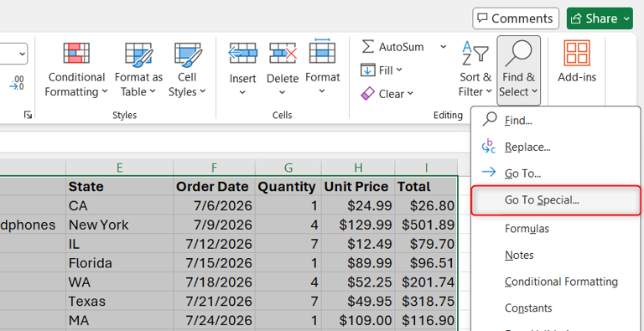Select column F header
The width and height of the screenshot is (644, 331).
coord(214,168)
